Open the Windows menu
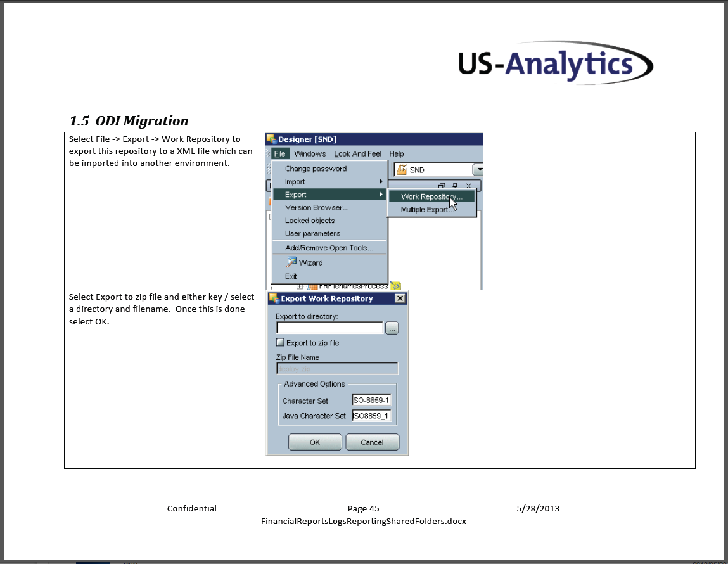728x564 pixels. [310, 153]
